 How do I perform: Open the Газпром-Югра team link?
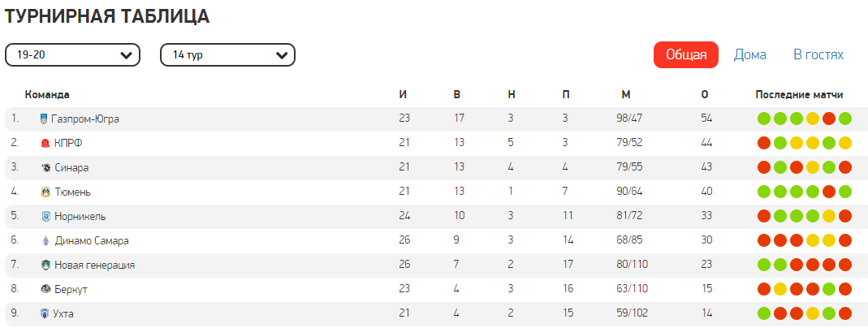tap(85, 119)
